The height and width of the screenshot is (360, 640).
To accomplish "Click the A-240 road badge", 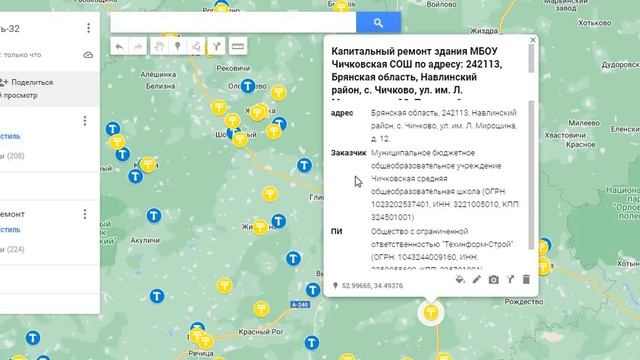I will 300,304.
